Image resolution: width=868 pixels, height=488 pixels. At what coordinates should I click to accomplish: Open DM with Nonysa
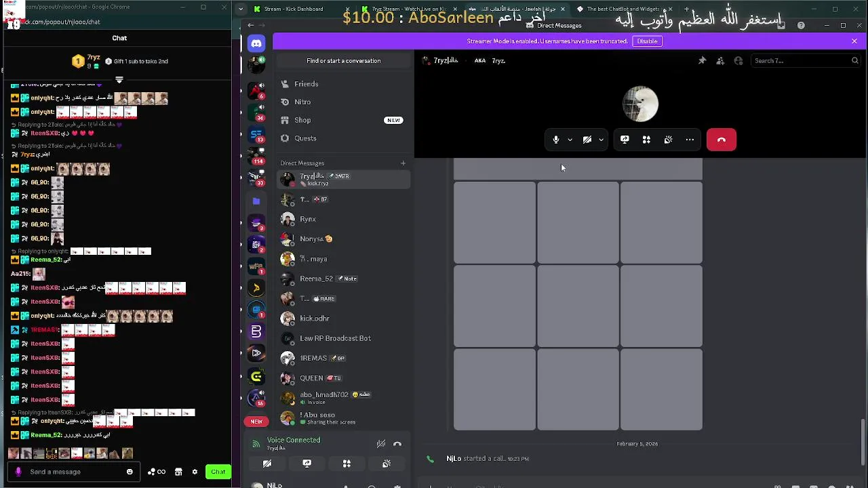click(343, 239)
